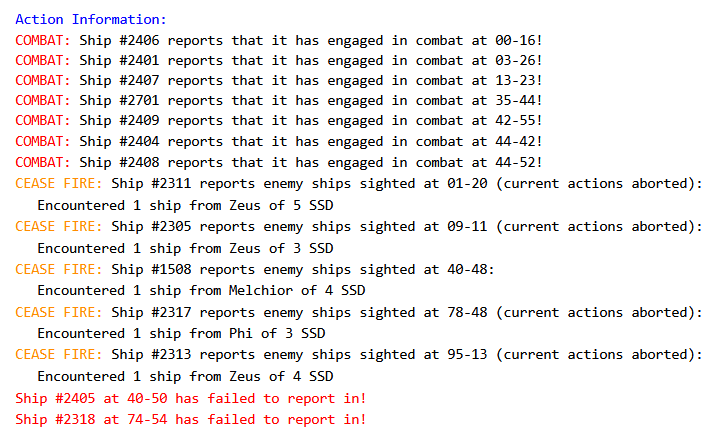Select the Zeus 5 SSD encounter line
The image size is (712, 442).
tap(185, 205)
